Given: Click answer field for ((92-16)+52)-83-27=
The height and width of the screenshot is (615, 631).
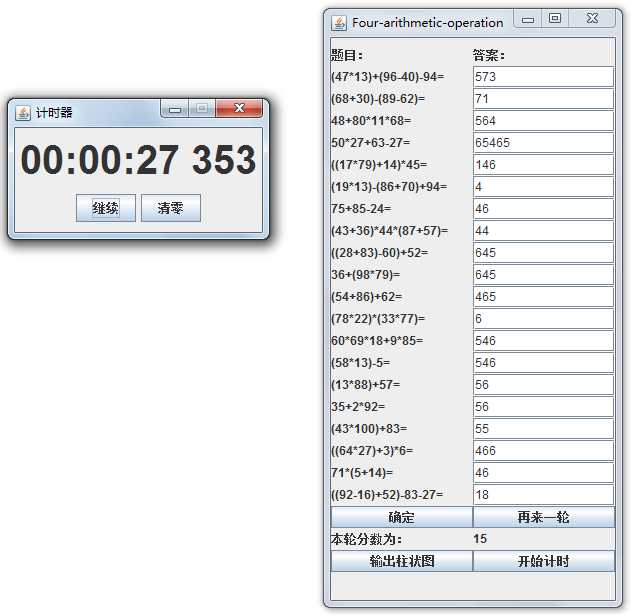Looking at the screenshot, I should pyautogui.click(x=543, y=495).
